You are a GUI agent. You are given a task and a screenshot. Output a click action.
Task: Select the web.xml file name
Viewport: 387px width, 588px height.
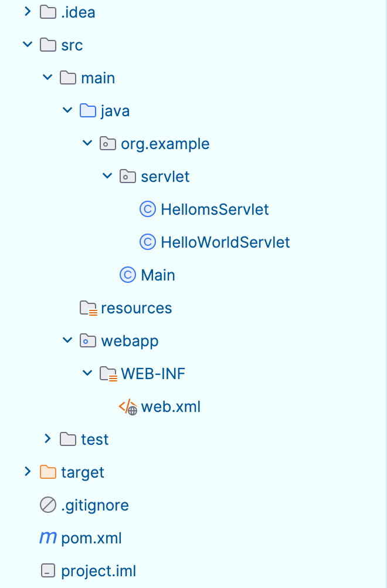[x=171, y=407]
